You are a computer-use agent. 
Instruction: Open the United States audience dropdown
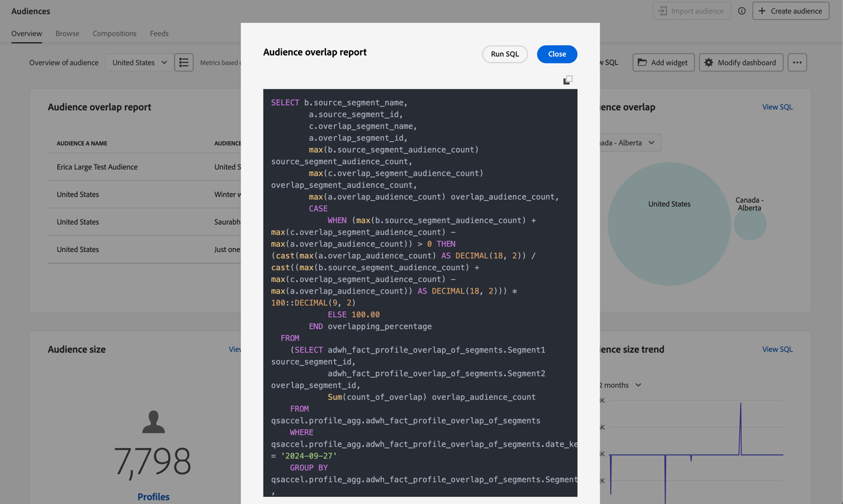click(x=139, y=62)
